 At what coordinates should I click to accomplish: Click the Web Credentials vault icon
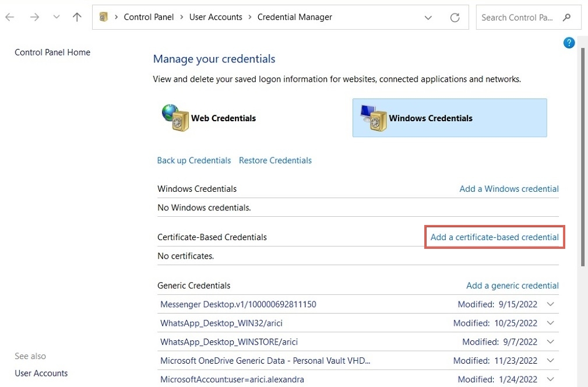point(174,117)
